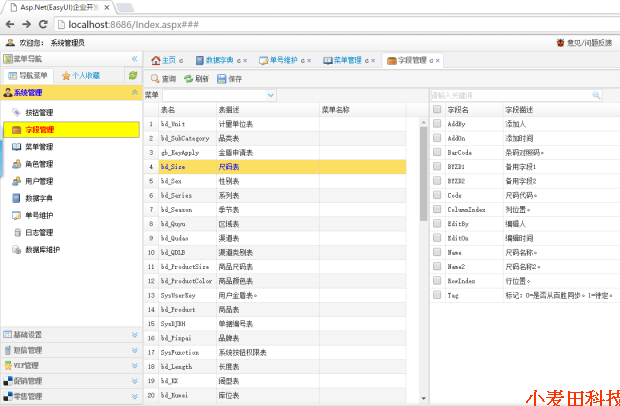Open 字段管理 in the sidebar menu
This screenshot has width=620, height=406.
coord(71,130)
